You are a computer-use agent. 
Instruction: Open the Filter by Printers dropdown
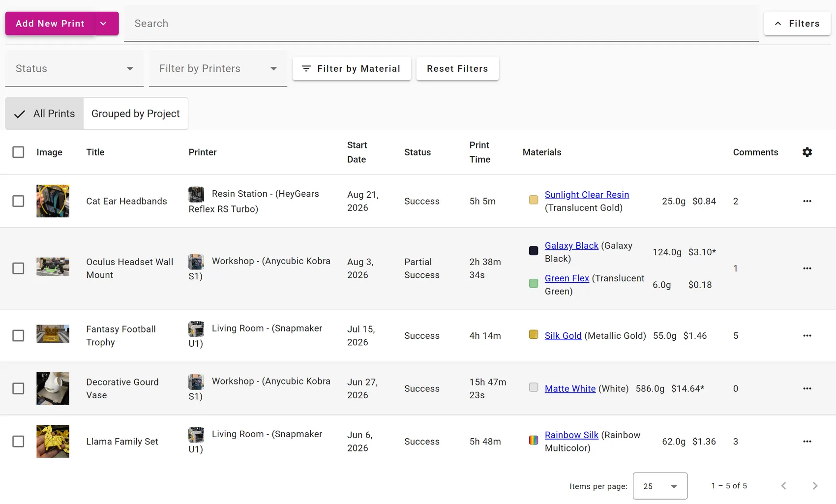(x=218, y=69)
